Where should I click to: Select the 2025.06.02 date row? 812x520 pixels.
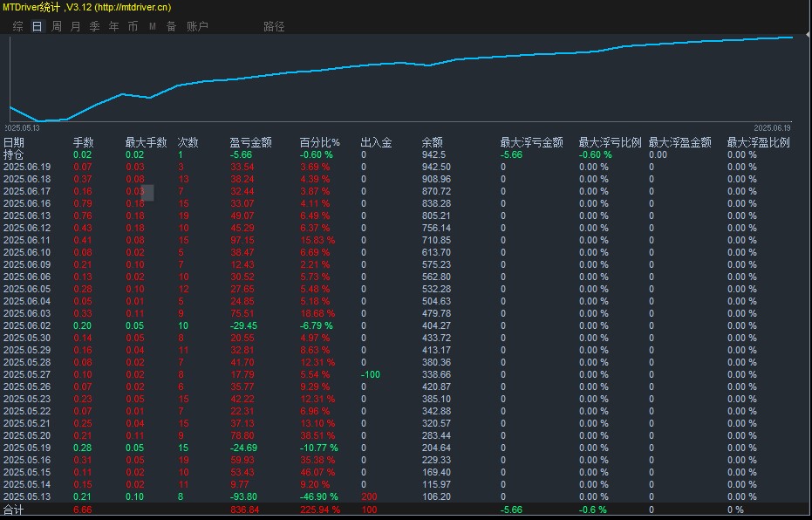pos(27,325)
